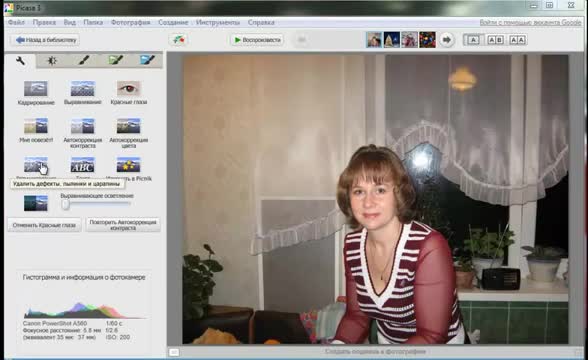
Task: Select the Красные глаза red-eye tool
Action: click(129, 92)
